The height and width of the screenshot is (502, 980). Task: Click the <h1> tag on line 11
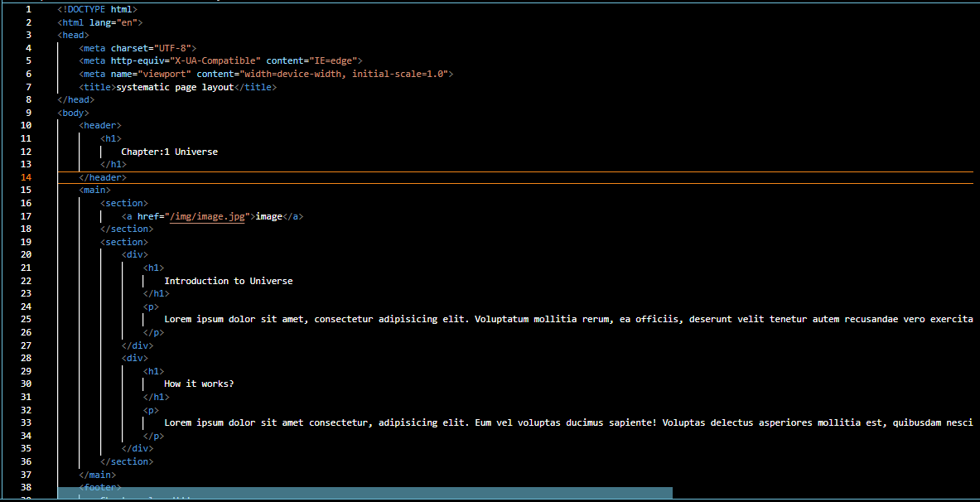pyautogui.click(x=111, y=139)
